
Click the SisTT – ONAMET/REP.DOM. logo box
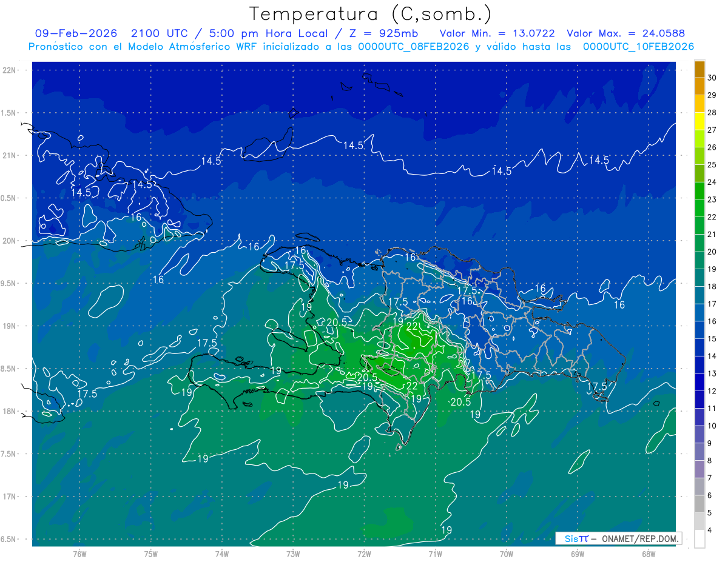618,538
